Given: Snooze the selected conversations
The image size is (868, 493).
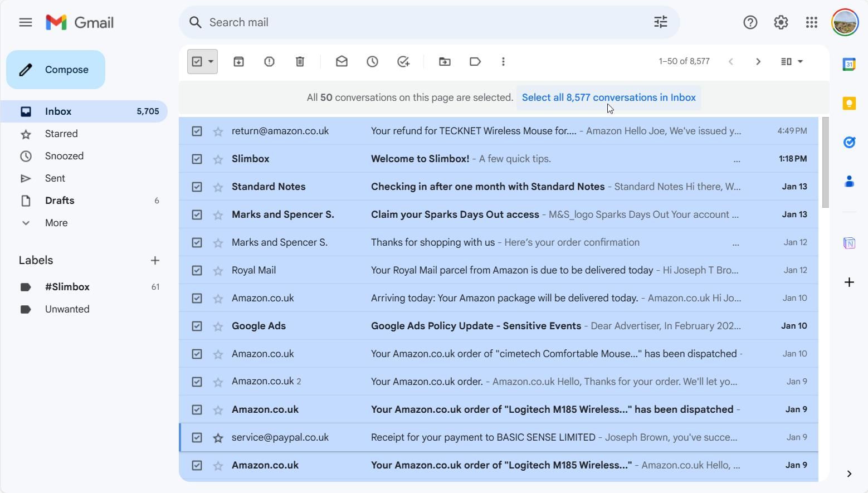Looking at the screenshot, I should (x=372, y=61).
